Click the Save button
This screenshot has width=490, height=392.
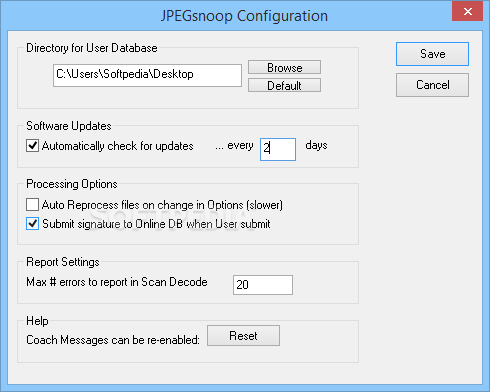coord(432,54)
